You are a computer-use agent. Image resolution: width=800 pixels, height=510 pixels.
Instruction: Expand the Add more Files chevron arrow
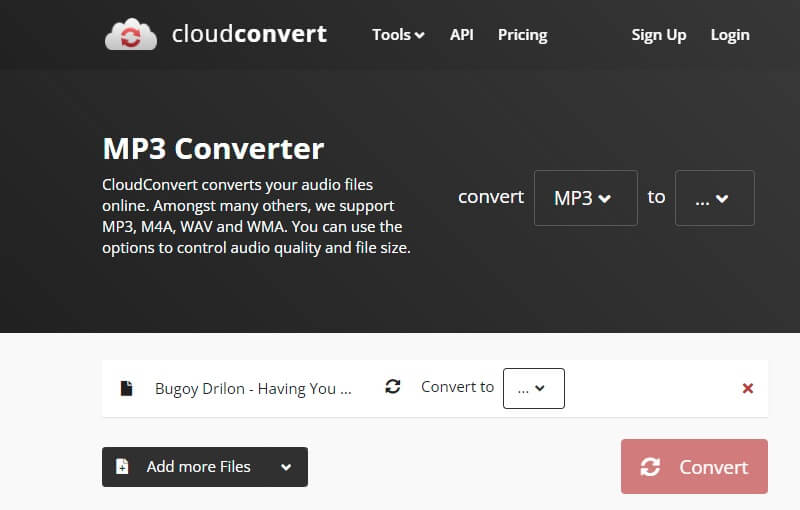(x=286, y=467)
